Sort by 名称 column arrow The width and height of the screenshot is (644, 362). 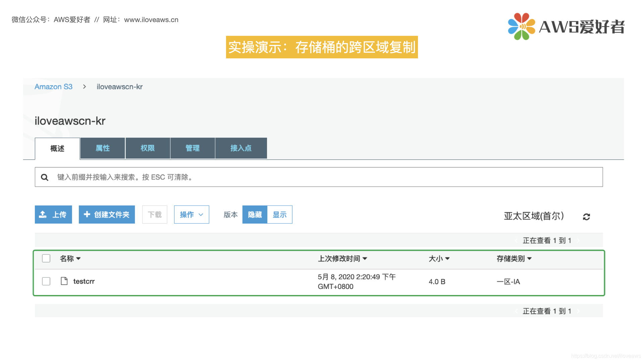click(78, 258)
